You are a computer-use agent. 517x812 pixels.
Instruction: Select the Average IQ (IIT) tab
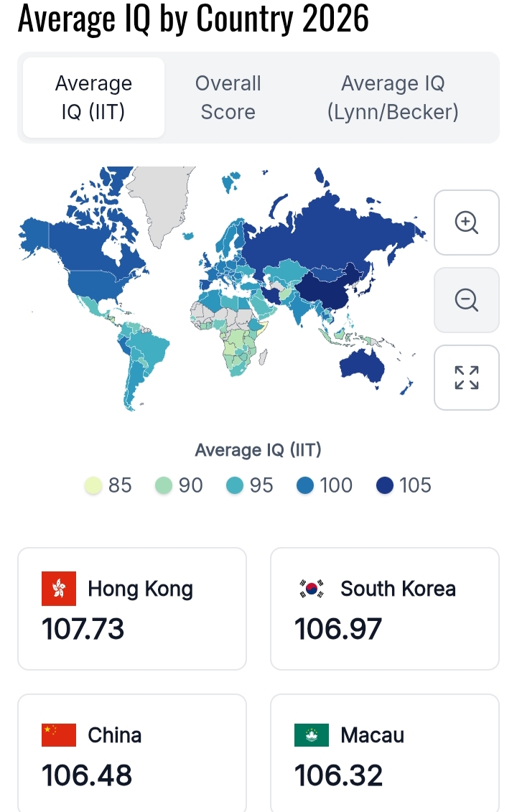(x=93, y=97)
